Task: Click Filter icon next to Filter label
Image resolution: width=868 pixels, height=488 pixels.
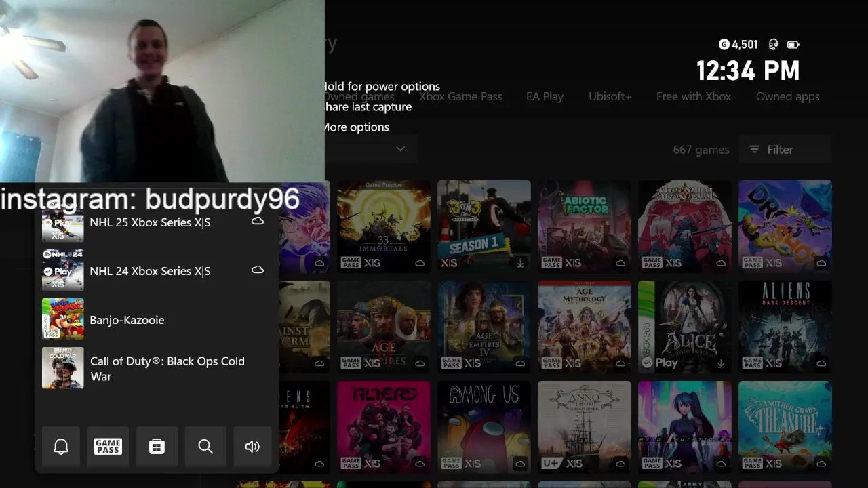Action: click(754, 149)
